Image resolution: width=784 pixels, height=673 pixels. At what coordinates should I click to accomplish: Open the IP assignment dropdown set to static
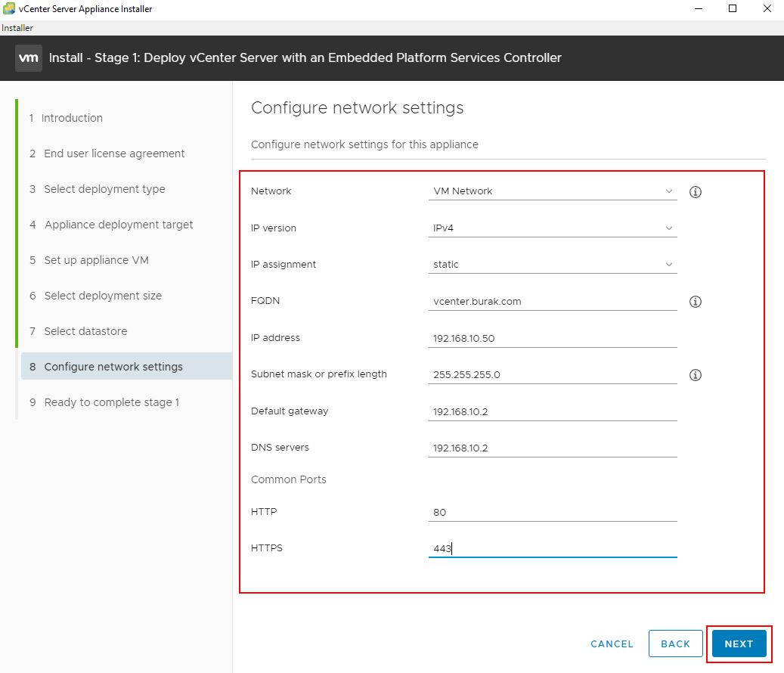click(x=553, y=264)
